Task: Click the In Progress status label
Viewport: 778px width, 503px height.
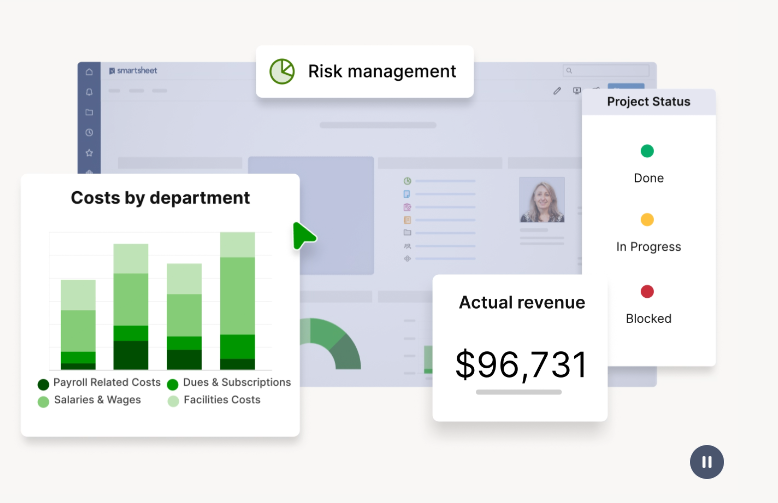Action: [x=648, y=247]
